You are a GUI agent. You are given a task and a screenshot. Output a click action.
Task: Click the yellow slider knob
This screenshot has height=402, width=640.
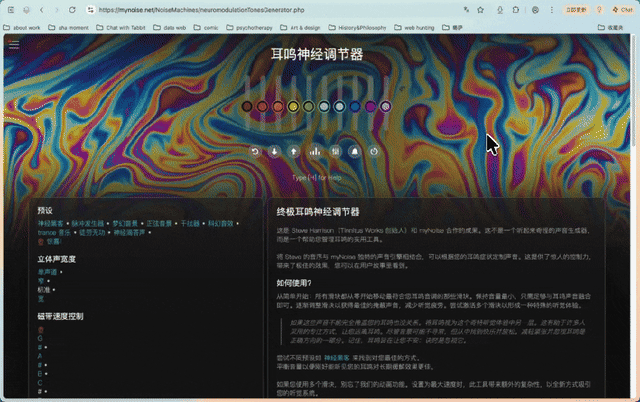293,107
